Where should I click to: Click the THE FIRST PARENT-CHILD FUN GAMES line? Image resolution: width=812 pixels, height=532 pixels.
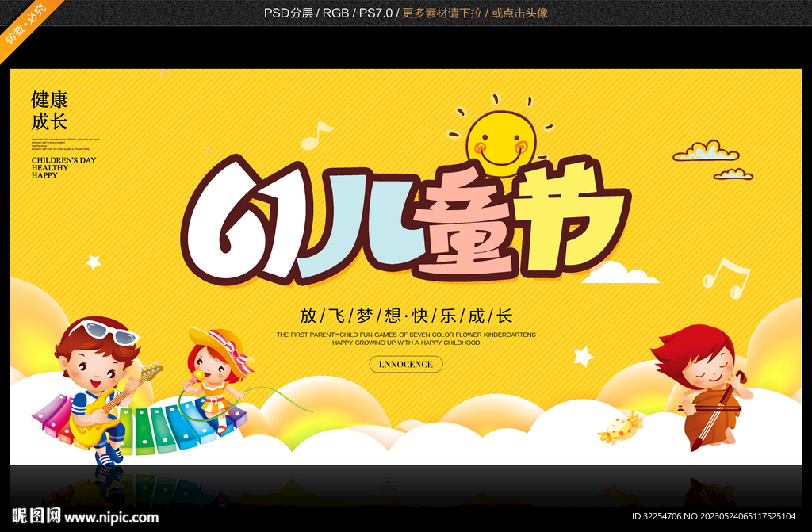(x=406, y=335)
